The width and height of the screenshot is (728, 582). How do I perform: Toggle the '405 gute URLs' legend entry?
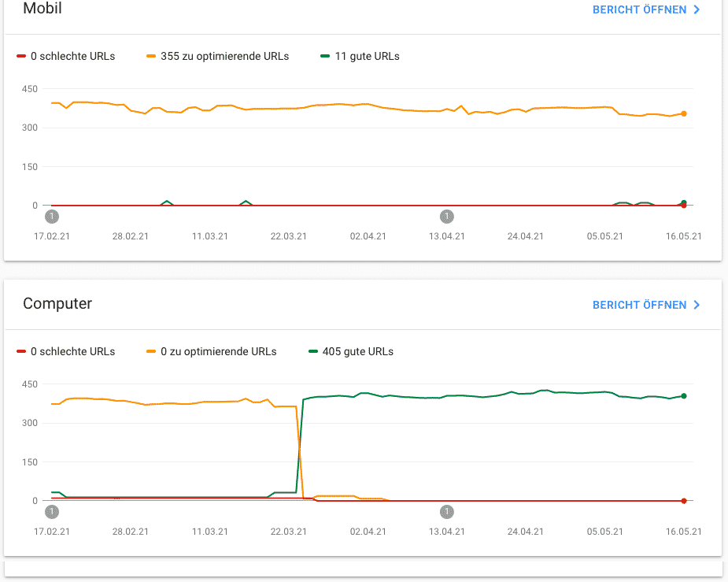351,351
